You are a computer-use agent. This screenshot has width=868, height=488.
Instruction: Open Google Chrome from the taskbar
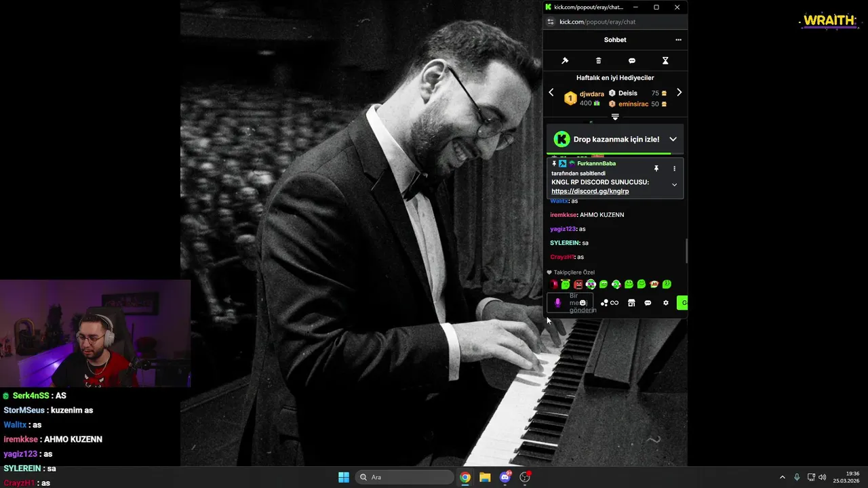(465, 477)
